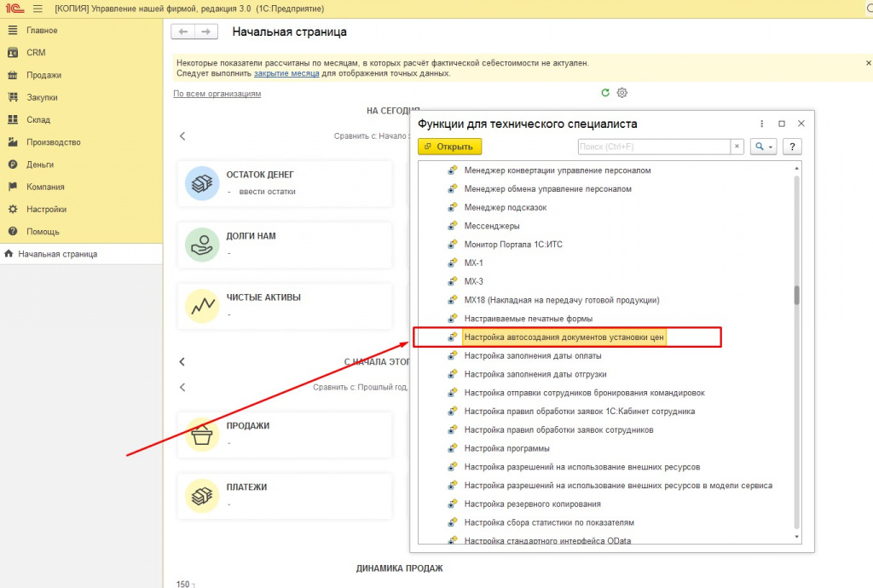This screenshot has height=588, width=873.
Task: Open the dialog's three-dot more menu
Action: [761, 124]
